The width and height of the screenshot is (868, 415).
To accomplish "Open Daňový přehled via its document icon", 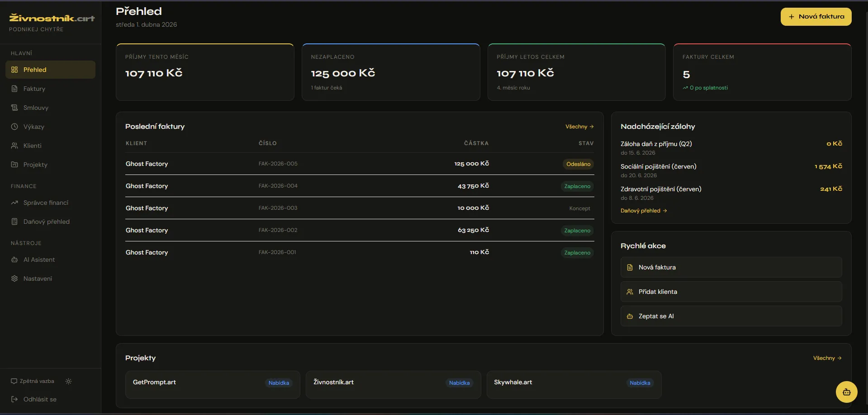I will point(14,222).
